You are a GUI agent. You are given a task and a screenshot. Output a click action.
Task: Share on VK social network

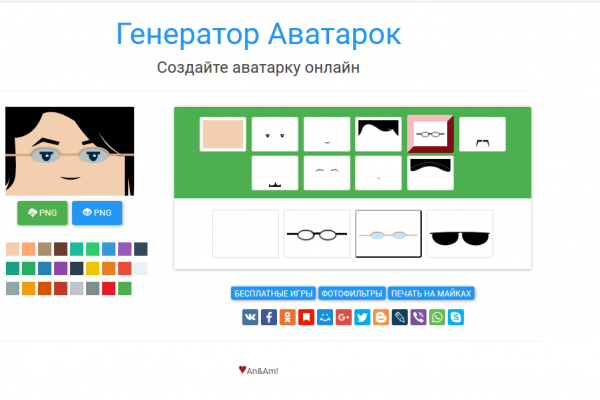(250, 317)
